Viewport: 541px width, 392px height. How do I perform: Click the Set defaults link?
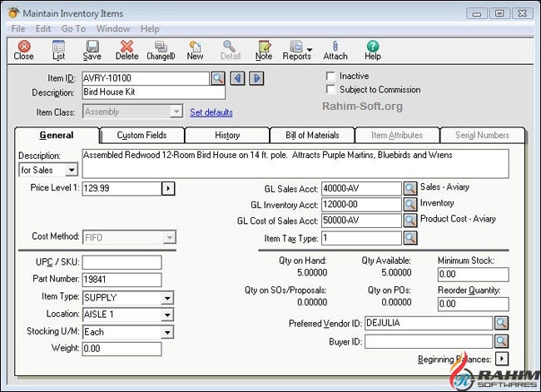point(211,112)
